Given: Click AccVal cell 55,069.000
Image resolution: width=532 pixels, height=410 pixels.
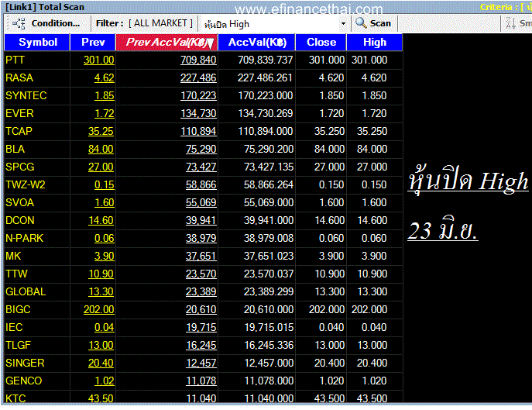Looking at the screenshot, I should click(269, 202).
